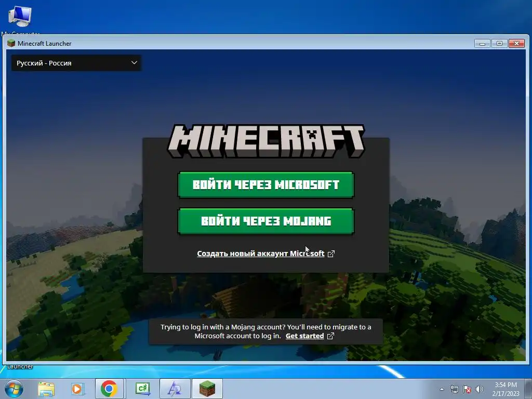Click the Minecraft Launcher title bar grass block icon
This screenshot has width=532, height=399.
(x=11, y=43)
